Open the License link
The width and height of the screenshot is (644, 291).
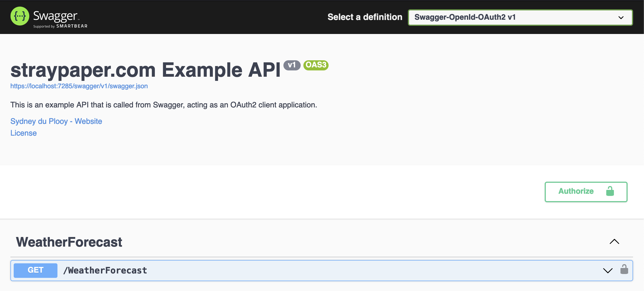24,133
